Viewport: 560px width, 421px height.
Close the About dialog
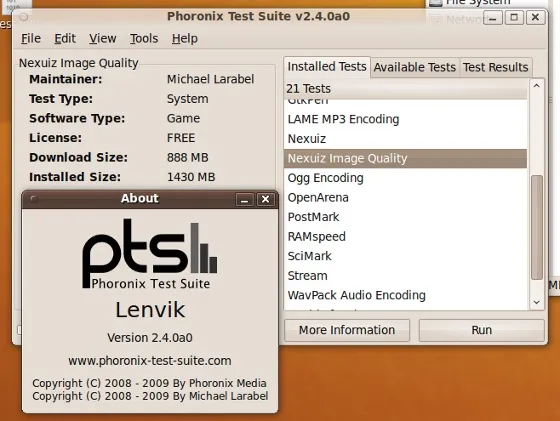[265, 199]
